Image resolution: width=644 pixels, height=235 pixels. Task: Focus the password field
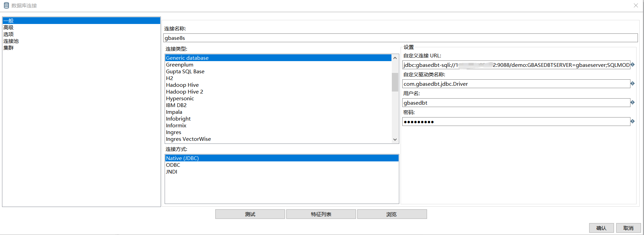click(x=516, y=122)
